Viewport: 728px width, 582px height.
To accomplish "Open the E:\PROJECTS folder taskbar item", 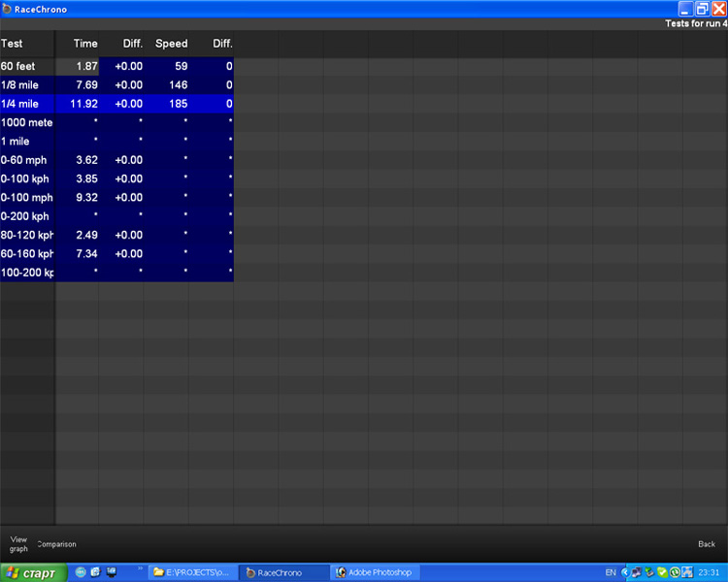I will 191,572.
